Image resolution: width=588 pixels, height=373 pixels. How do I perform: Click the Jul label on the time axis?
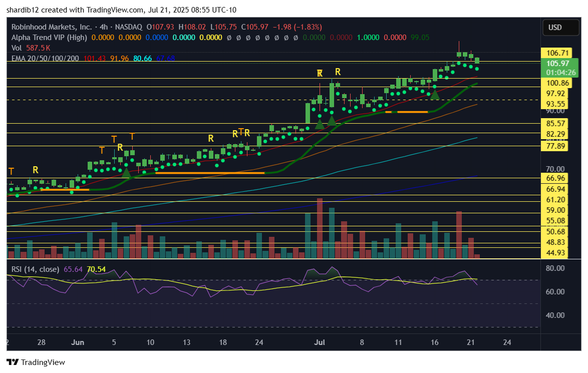[x=320, y=342]
